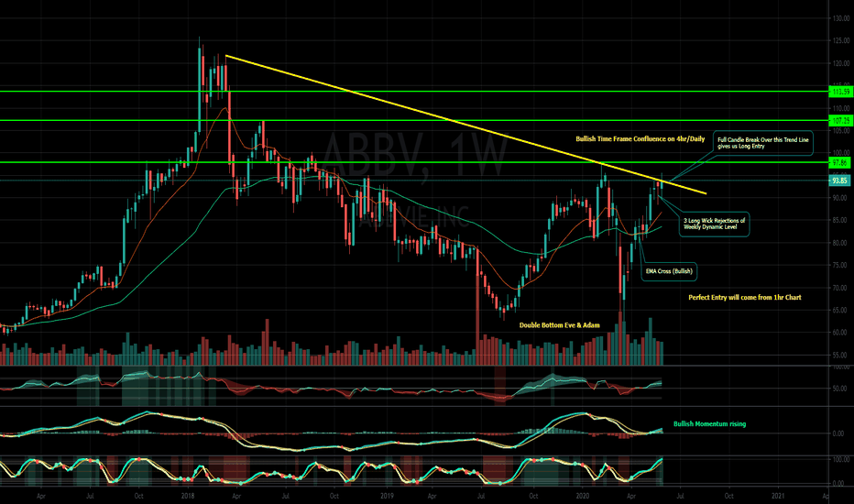Click 'Perfect Entry will come from 1hr Chart' text
Viewport: 854px width, 504px height.
point(745,298)
